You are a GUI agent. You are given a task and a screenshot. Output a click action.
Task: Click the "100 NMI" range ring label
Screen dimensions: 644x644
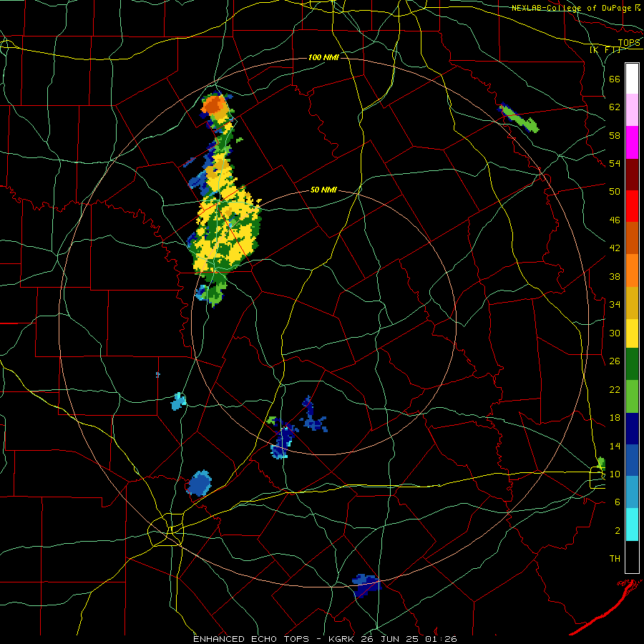[323, 57]
